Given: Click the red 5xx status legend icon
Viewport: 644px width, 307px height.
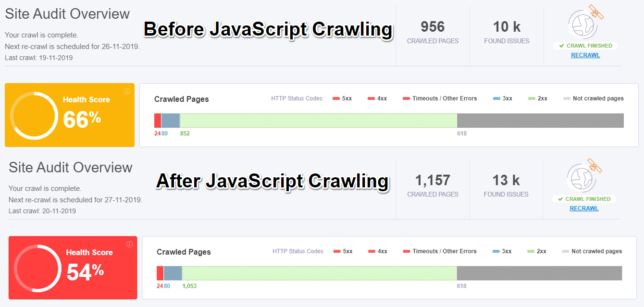Looking at the screenshot, I should point(336,98).
